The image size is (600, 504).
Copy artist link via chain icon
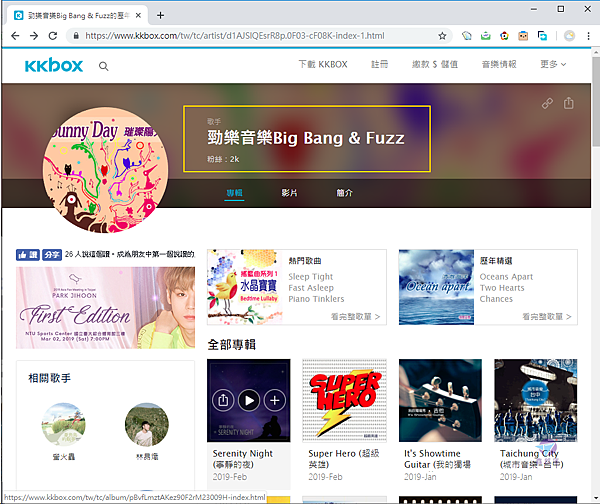(x=547, y=103)
